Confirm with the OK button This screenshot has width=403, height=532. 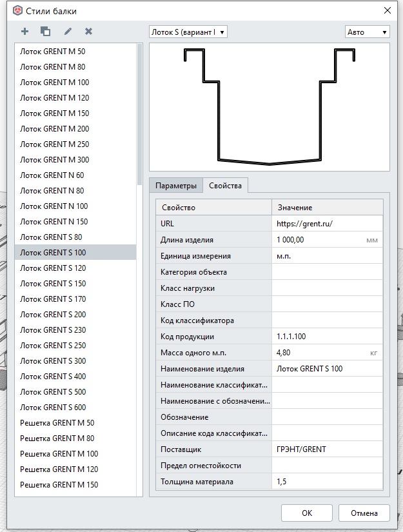click(307, 513)
